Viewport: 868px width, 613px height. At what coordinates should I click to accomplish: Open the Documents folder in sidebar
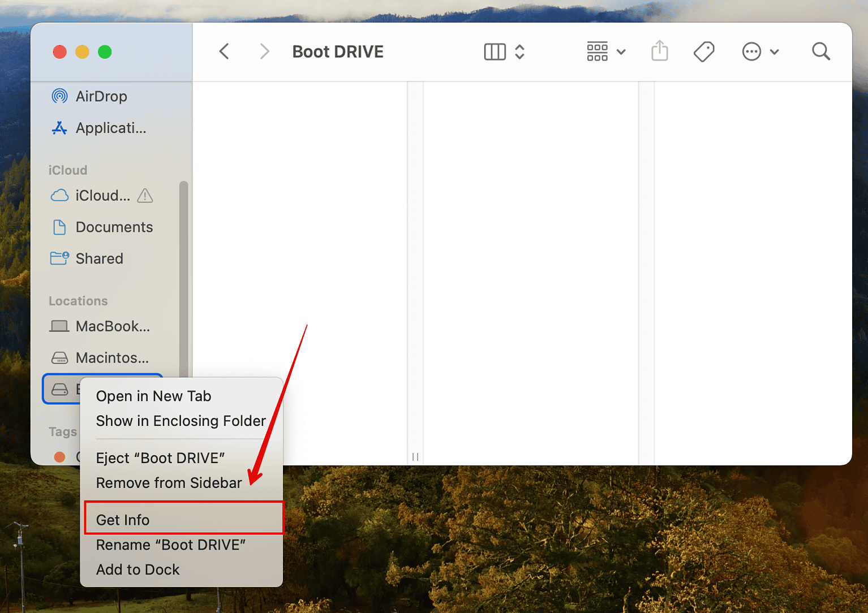pos(114,227)
